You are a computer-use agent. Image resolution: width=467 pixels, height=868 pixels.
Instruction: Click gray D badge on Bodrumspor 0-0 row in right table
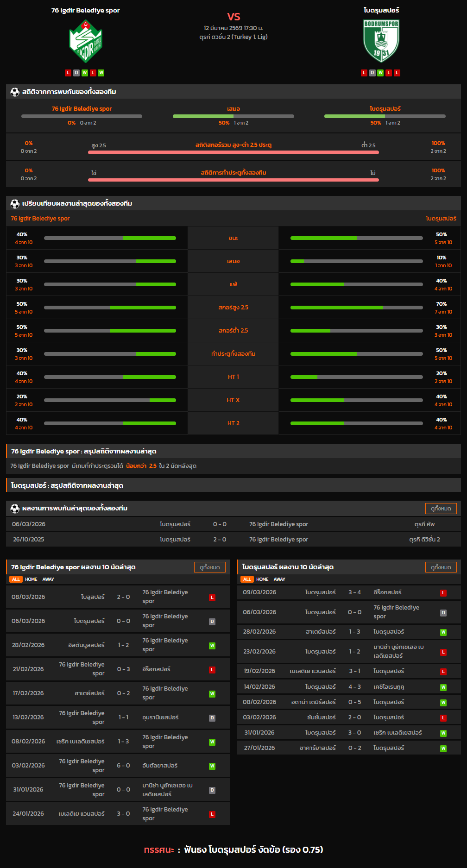[x=443, y=613]
